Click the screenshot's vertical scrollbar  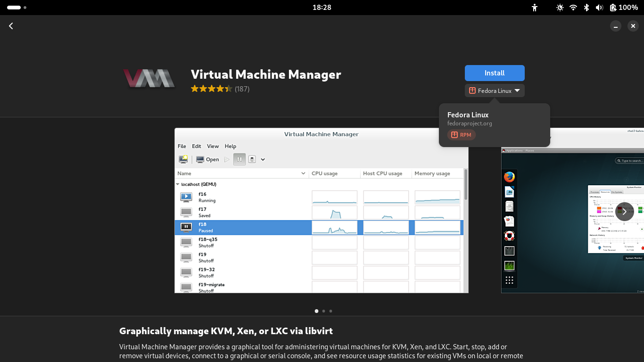pos(466,185)
